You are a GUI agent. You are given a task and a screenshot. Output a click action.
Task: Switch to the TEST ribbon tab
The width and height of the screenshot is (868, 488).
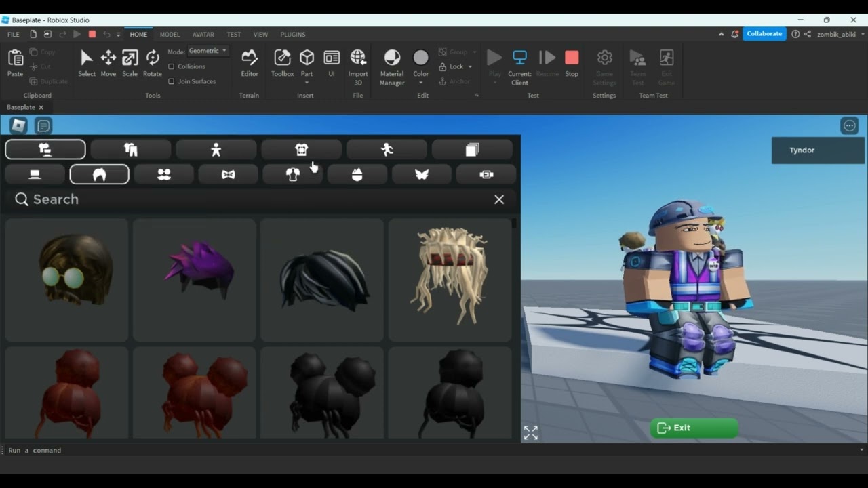pyautogui.click(x=233, y=34)
